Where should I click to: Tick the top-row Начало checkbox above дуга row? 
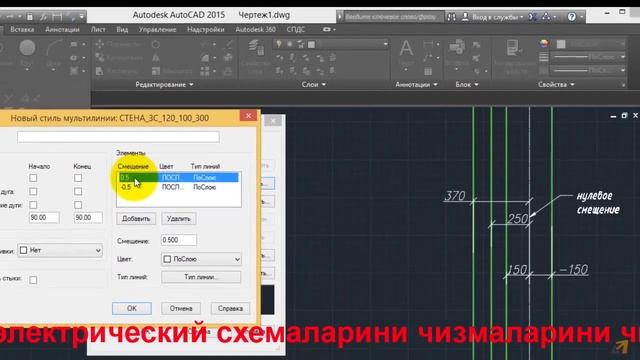click(x=33, y=178)
